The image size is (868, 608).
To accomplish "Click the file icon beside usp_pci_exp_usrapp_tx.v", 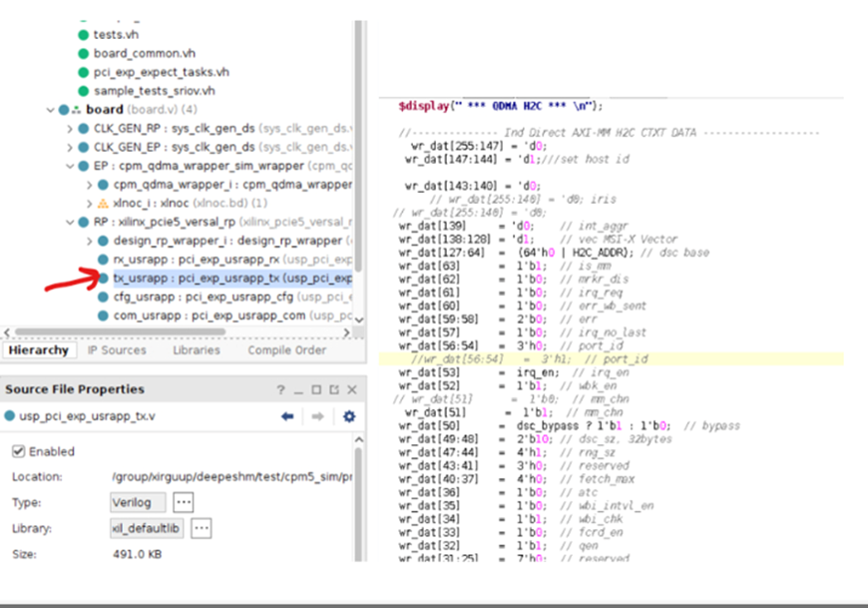I will point(9,416).
